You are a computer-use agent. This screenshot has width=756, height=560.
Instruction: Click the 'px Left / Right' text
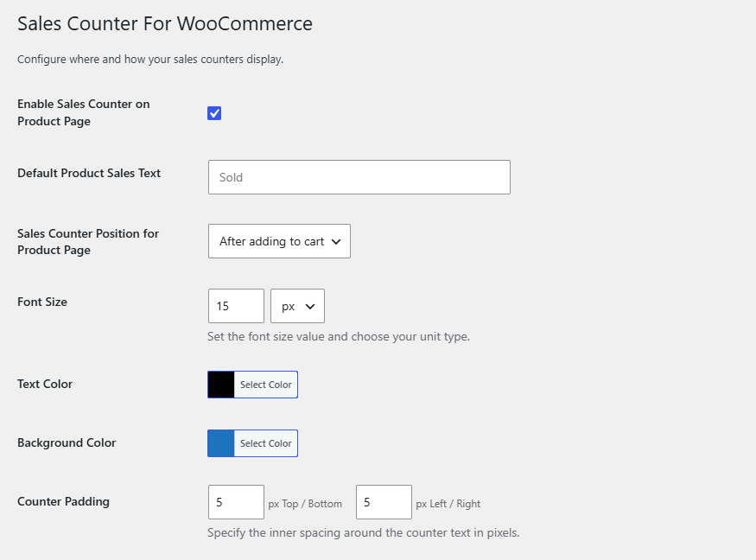click(448, 504)
